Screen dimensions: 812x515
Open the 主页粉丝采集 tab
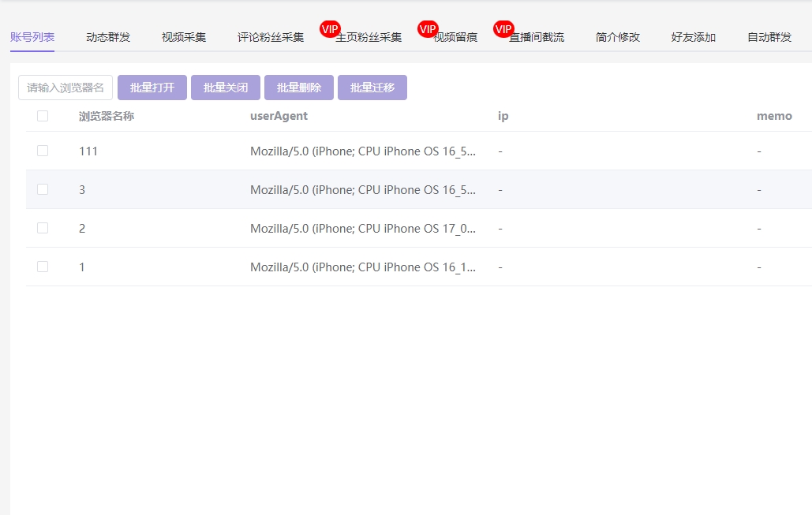tap(369, 37)
